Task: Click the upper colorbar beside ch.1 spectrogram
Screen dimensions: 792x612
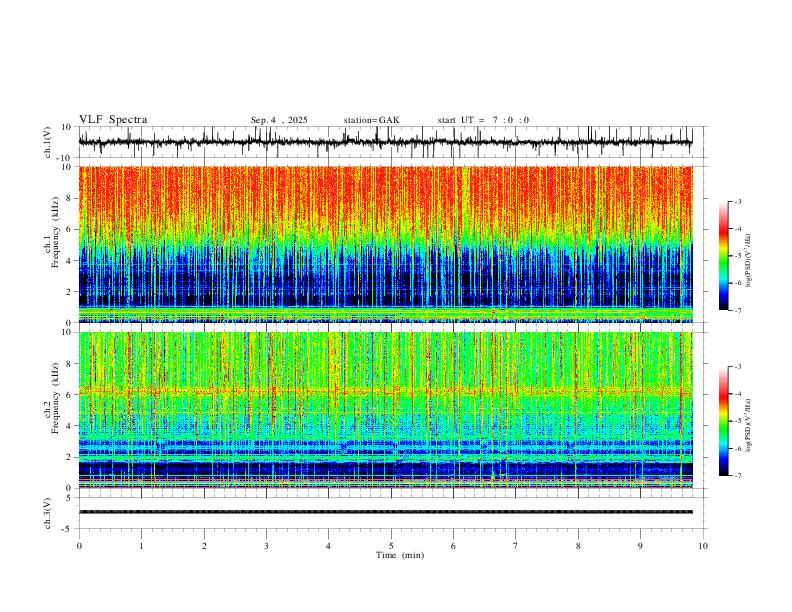Action: click(x=724, y=256)
